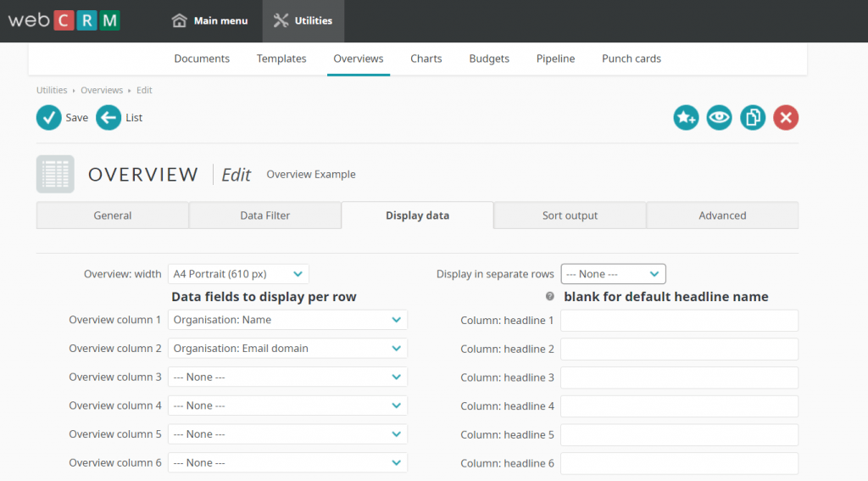
Task: Click the webCRM logo
Action: 64,20
